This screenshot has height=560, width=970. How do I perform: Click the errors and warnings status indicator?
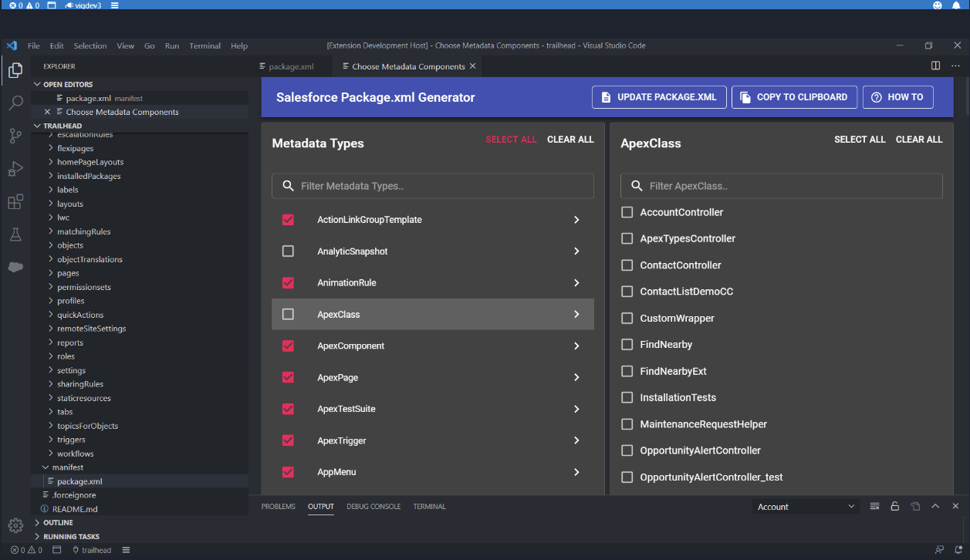[x=25, y=550]
